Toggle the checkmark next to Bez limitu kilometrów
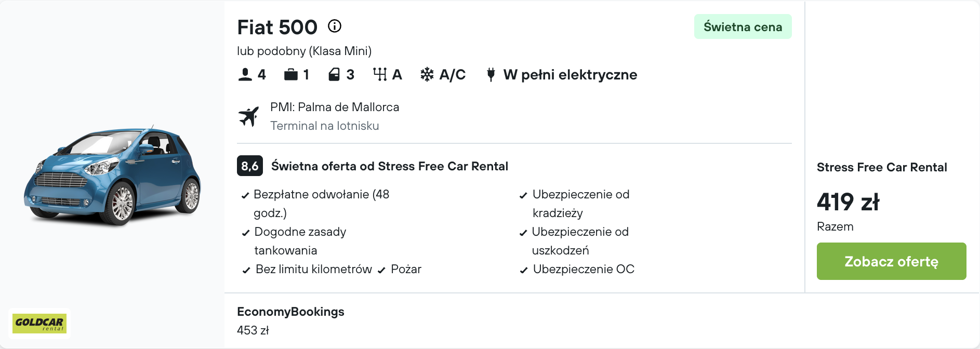This screenshot has height=349, width=980. (x=245, y=270)
